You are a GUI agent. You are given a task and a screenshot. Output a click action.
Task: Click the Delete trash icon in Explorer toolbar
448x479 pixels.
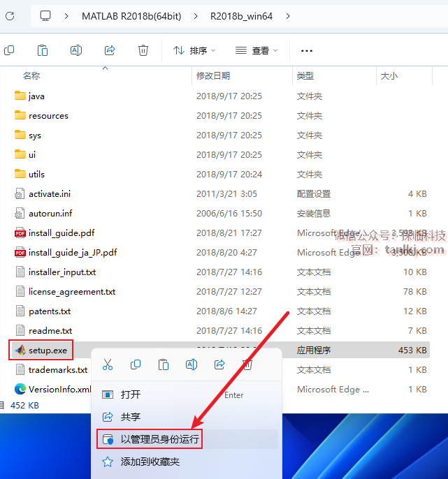point(143,50)
